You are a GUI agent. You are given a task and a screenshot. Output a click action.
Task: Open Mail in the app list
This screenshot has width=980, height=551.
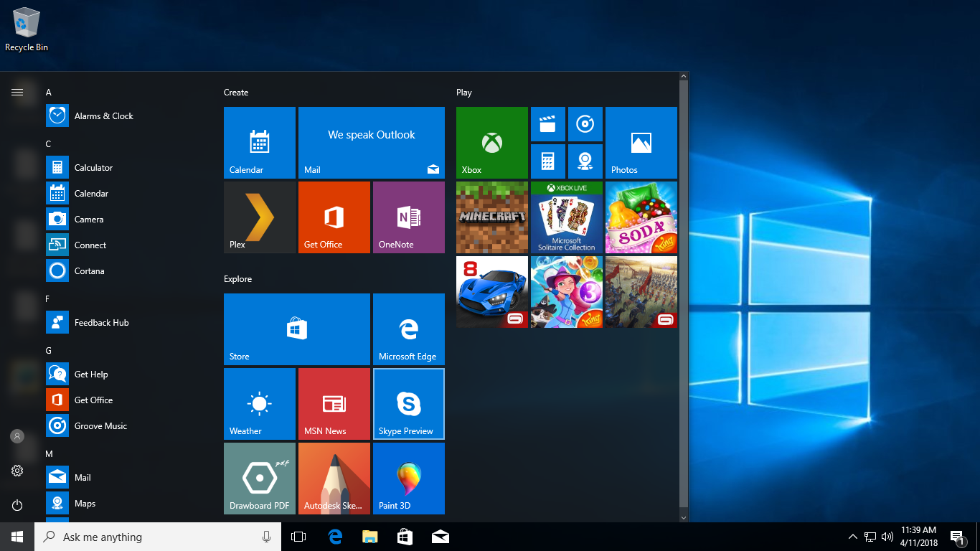point(129,477)
